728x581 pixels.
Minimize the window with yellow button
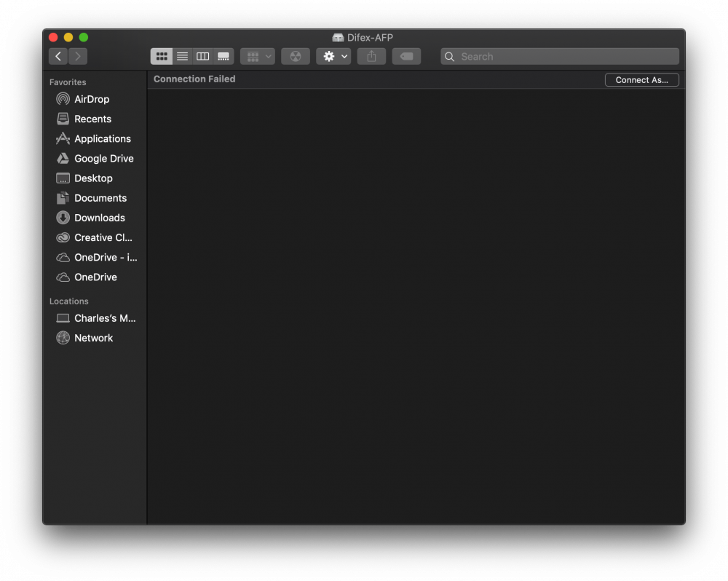pyautogui.click(x=68, y=37)
